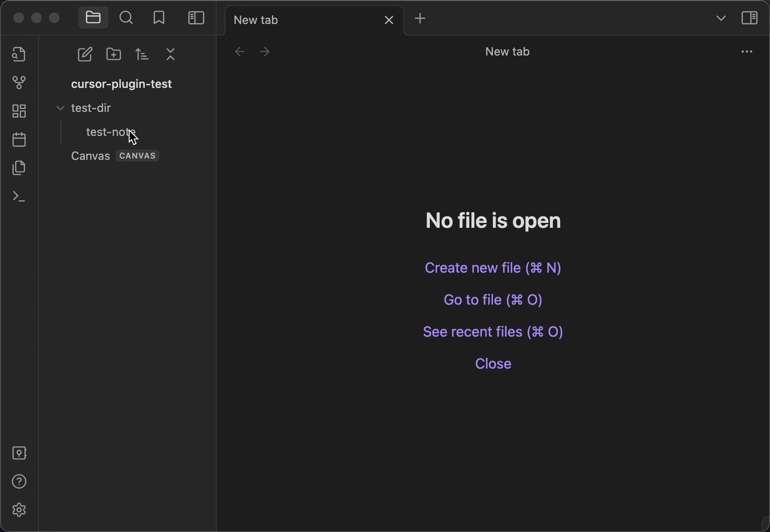
Task: Open graph view
Action: (x=19, y=83)
